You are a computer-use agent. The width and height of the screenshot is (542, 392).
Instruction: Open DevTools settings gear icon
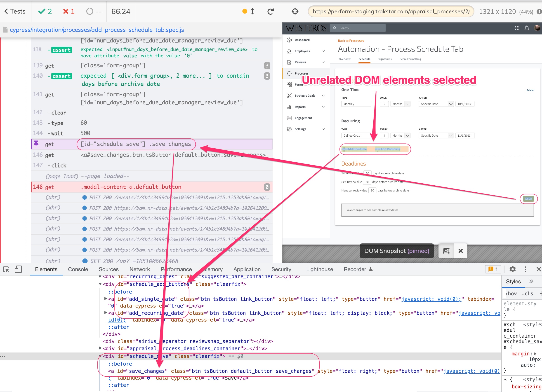coord(512,269)
